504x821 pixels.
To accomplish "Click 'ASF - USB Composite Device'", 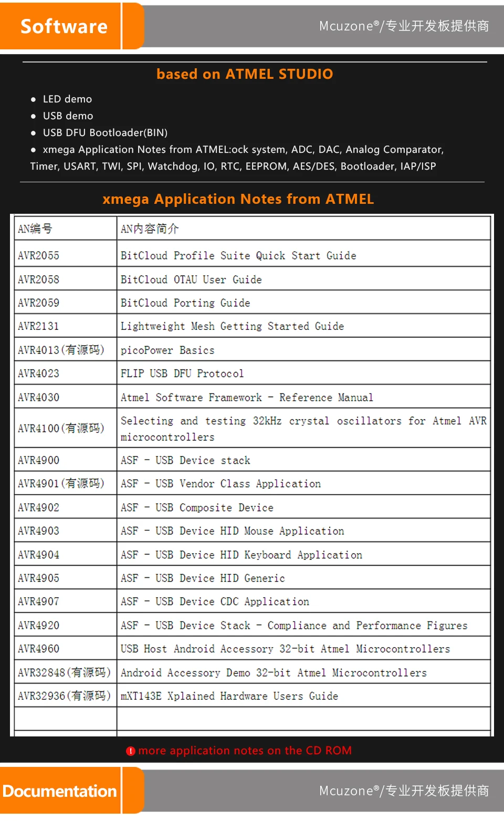I will [x=197, y=507].
